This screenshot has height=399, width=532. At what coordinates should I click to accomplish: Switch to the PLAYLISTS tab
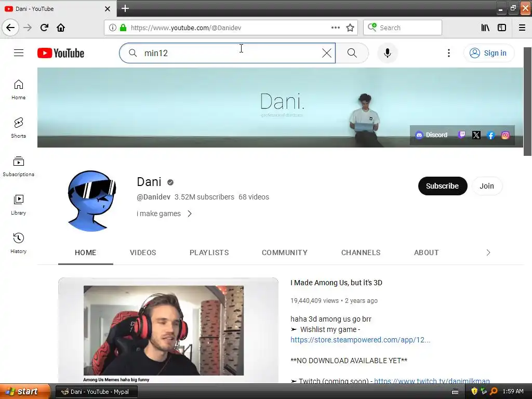(209, 252)
